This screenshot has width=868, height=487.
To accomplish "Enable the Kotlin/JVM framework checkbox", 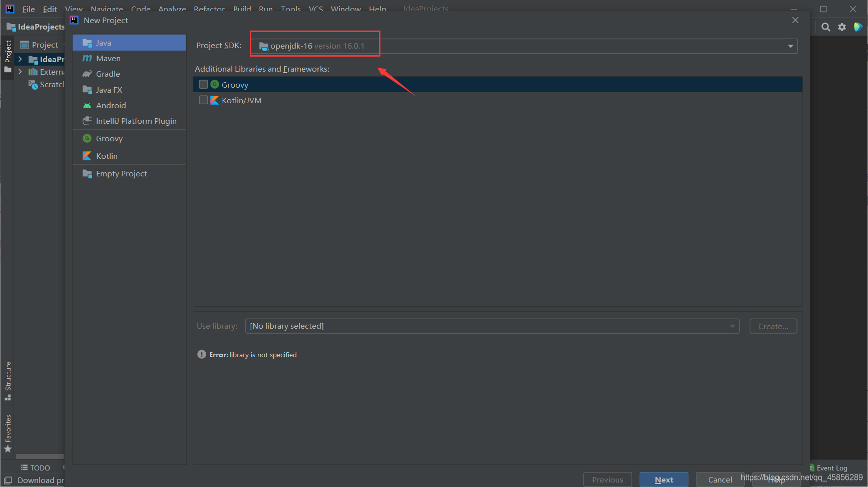I will pos(203,100).
